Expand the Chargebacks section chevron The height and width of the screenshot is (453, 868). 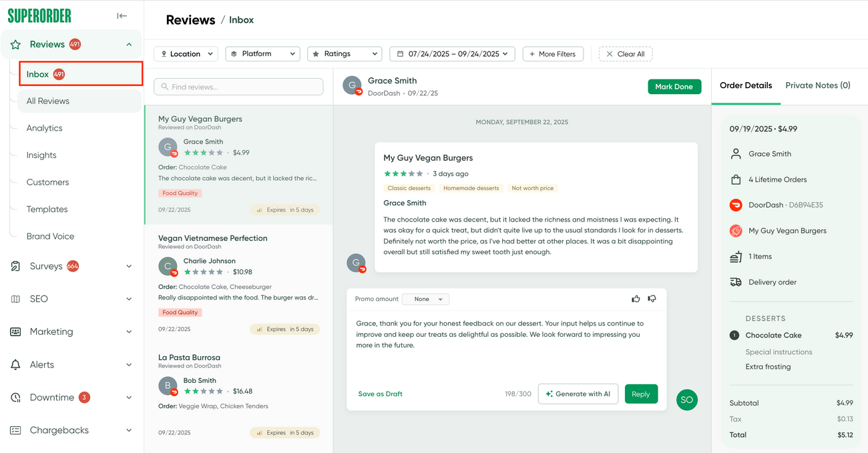(129, 430)
